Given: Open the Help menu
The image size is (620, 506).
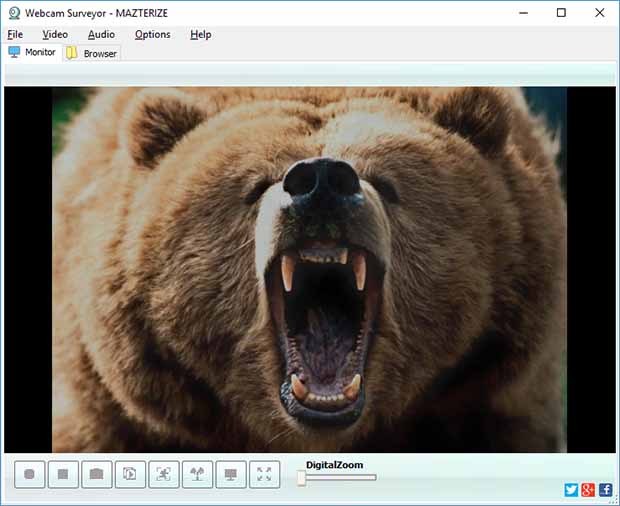Looking at the screenshot, I should point(200,34).
